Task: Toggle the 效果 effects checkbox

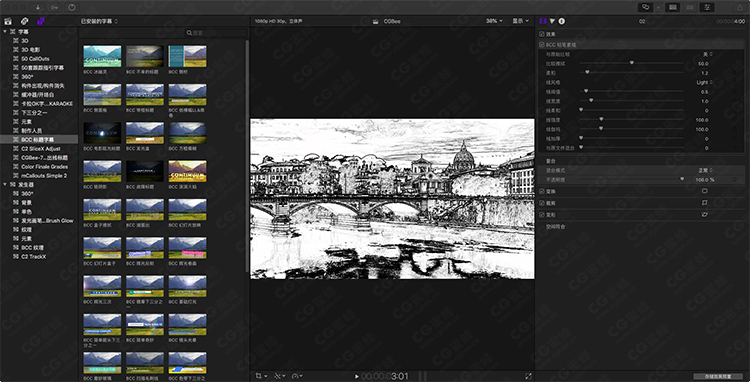Action: tap(541, 34)
